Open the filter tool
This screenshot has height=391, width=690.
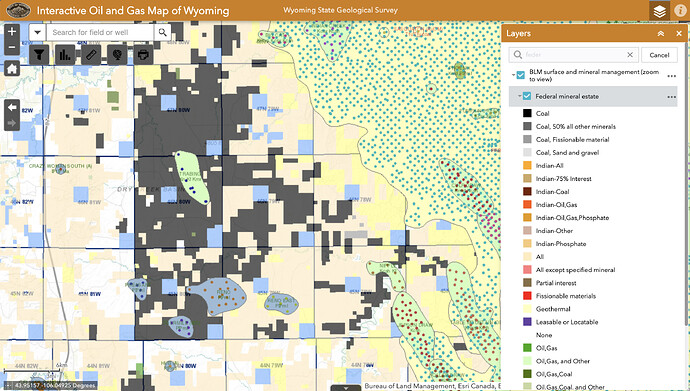click(39, 55)
